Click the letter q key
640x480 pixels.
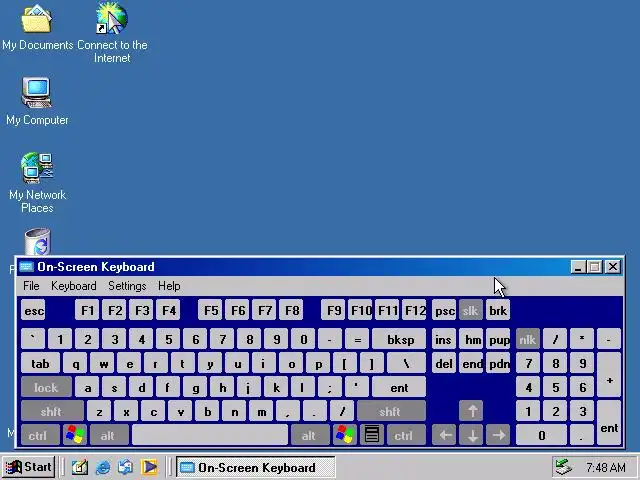[76, 363]
